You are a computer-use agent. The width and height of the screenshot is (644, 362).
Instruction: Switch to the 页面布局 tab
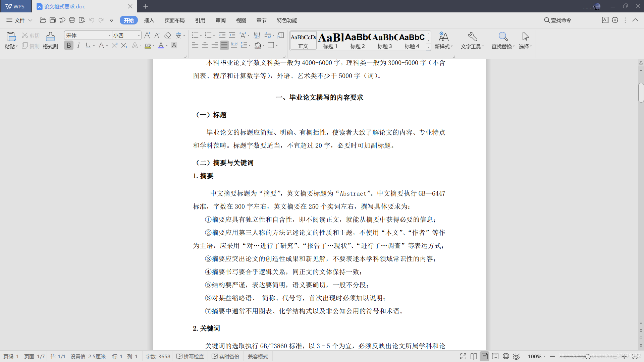pyautogui.click(x=174, y=20)
